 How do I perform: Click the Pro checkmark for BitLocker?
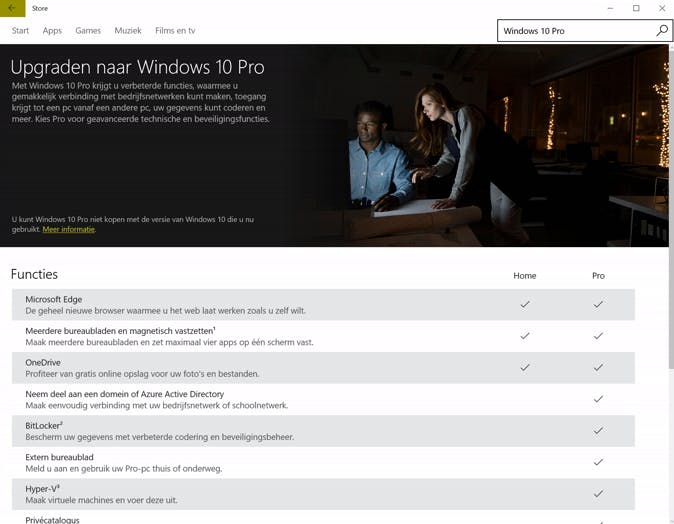pos(598,431)
